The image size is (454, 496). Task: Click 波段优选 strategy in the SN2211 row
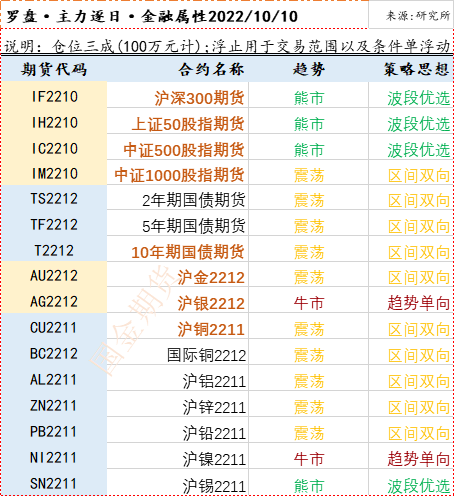419,486
